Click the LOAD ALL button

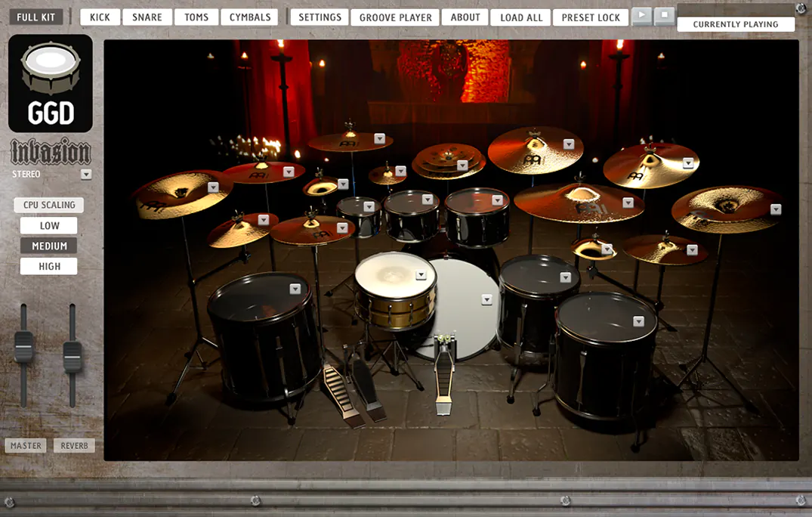pos(520,17)
